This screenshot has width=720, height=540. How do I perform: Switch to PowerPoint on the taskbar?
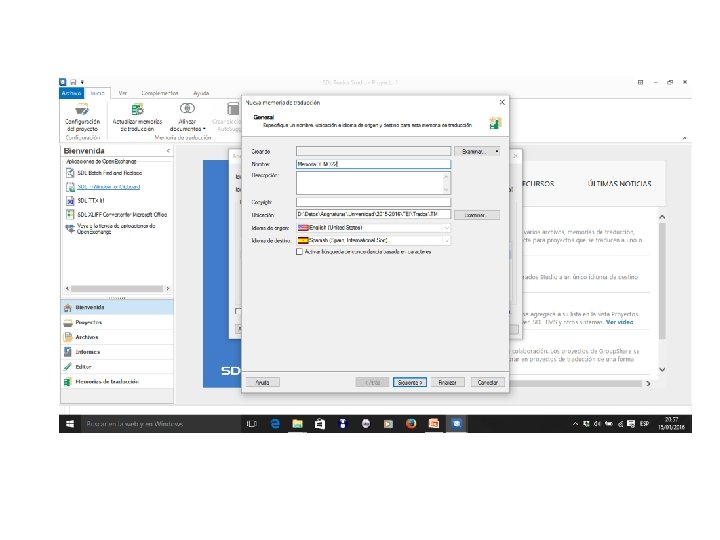tap(433, 424)
